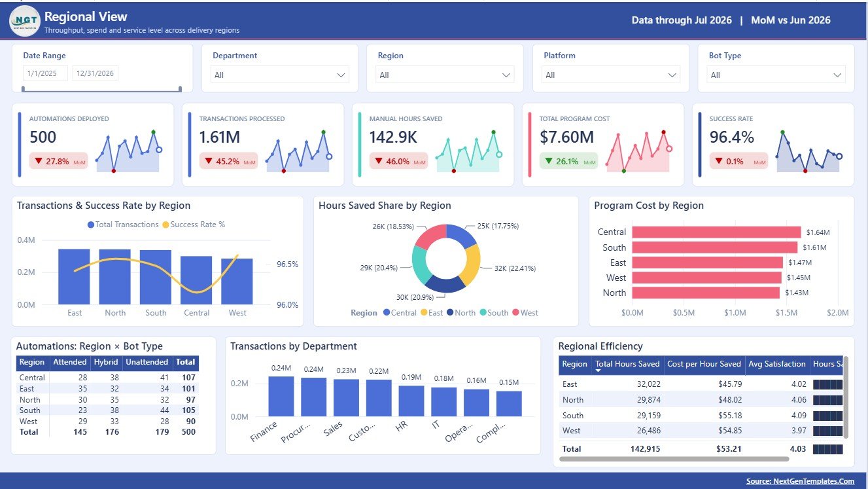Sort by Hybrid column header

pos(105,362)
